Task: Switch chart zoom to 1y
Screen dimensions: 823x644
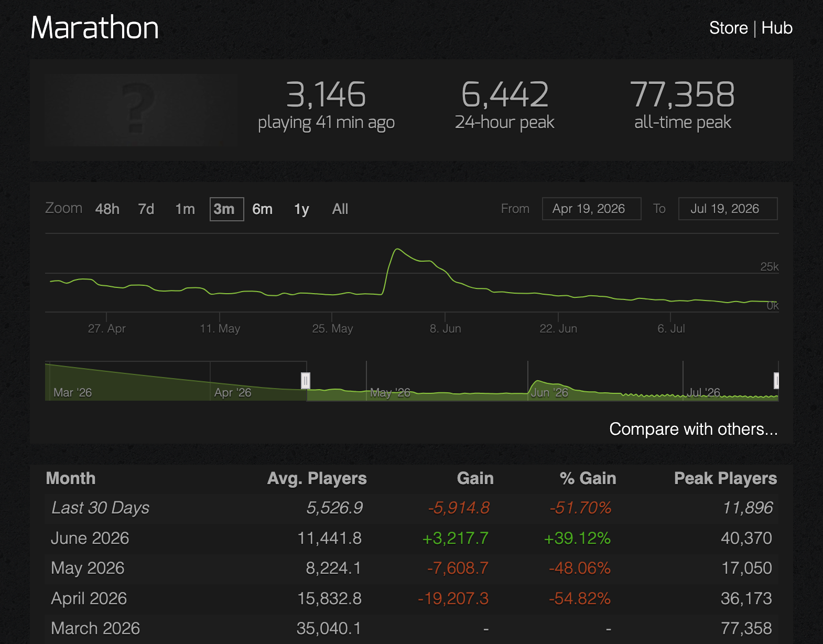Action: (301, 209)
